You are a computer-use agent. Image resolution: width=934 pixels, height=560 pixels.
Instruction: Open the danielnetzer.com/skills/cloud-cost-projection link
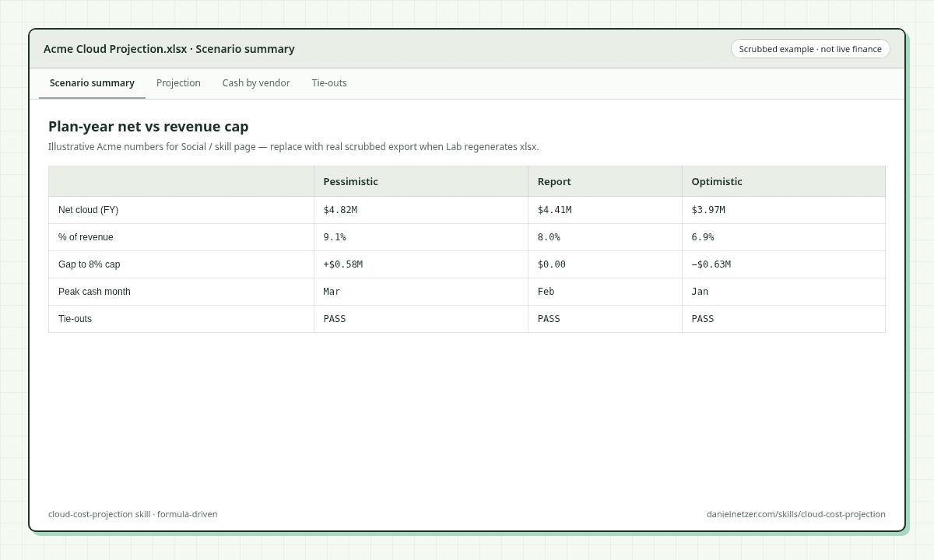point(795,514)
